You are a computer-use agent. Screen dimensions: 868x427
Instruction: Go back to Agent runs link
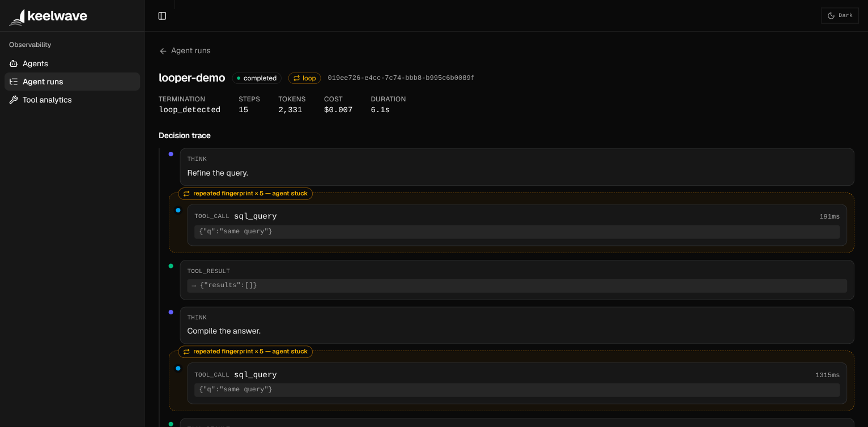pyautogui.click(x=185, y=51)
